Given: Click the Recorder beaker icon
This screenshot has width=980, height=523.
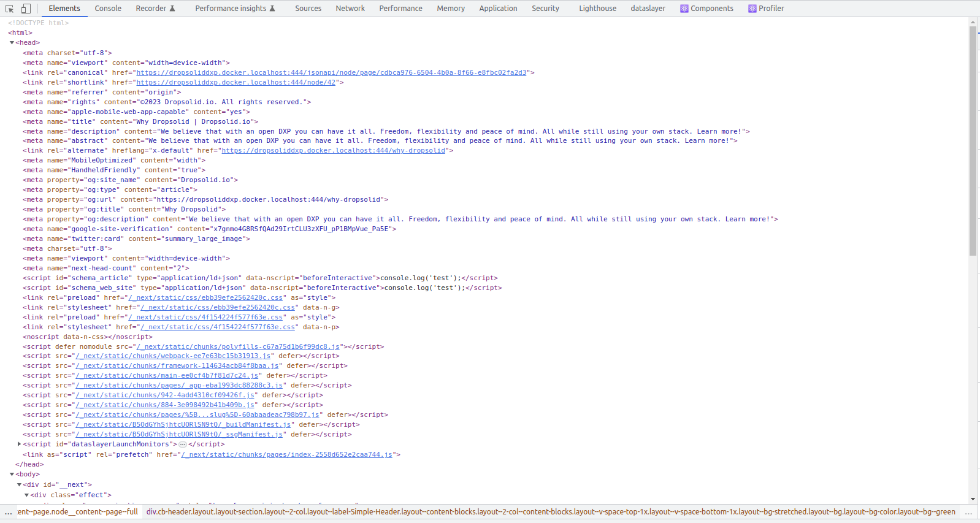Looking at the screenshot, I should point(172,9).
